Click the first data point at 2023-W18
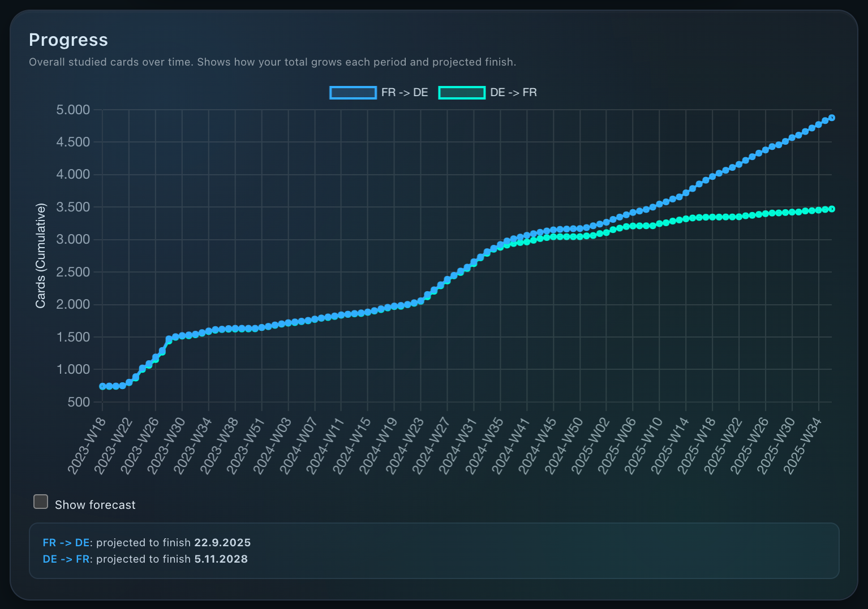 tap(103, 386)
